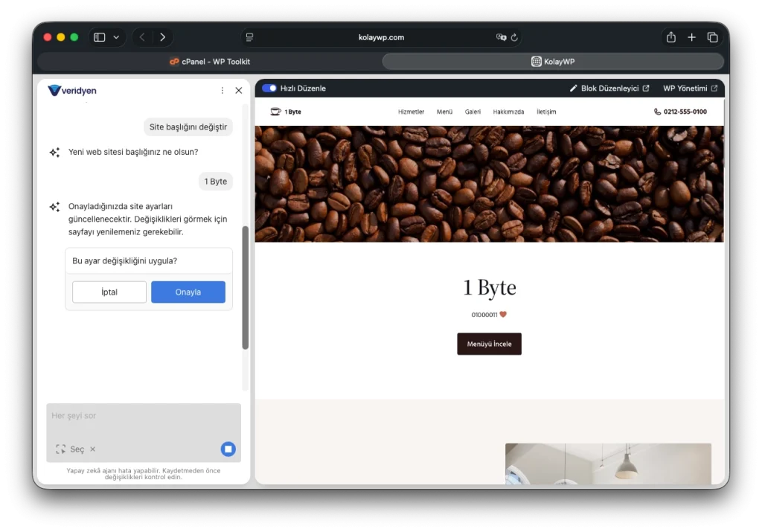Click the chat panel scrollbar

tap(246, 288)
